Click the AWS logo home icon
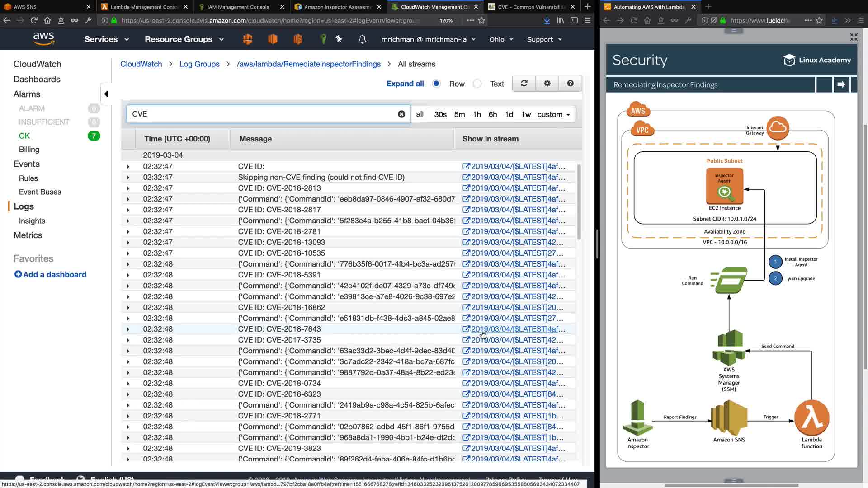 [44, 39]
